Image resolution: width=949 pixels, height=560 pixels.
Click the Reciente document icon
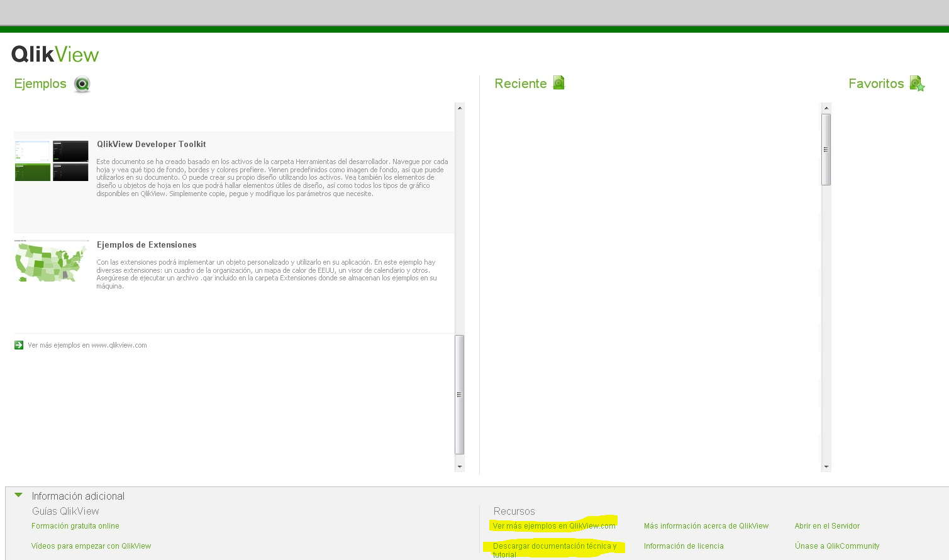tap(558, 83)
